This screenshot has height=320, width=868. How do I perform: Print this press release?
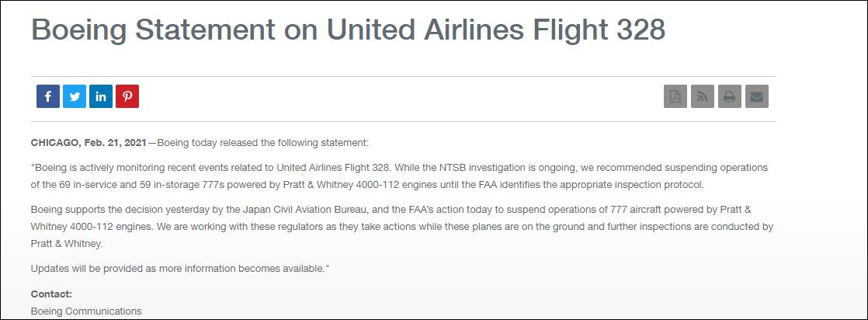(730, 97)
